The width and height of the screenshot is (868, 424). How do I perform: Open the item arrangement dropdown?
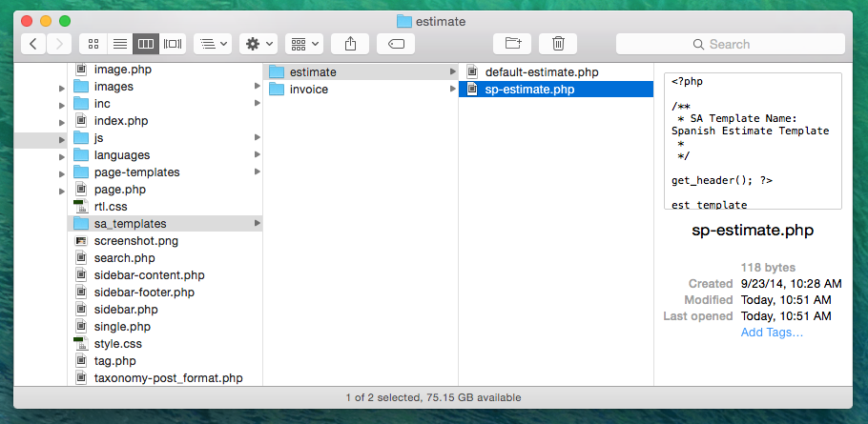coord(213,44)
